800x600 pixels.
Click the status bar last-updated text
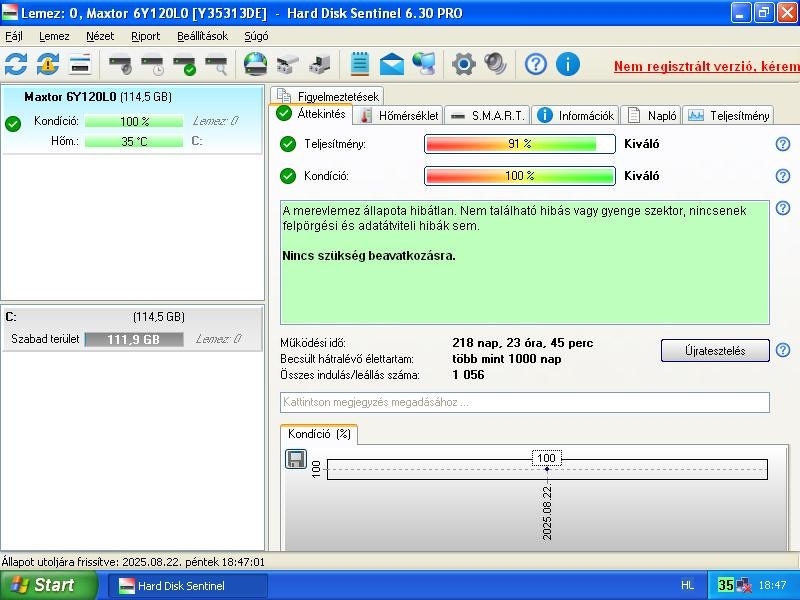(x=133, y=562)
